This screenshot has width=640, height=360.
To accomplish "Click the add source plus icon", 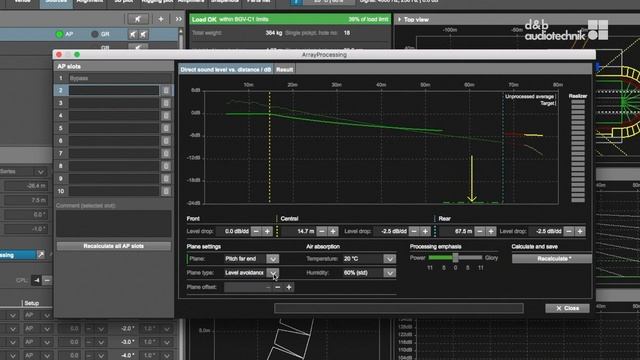I will click(160, 19).
